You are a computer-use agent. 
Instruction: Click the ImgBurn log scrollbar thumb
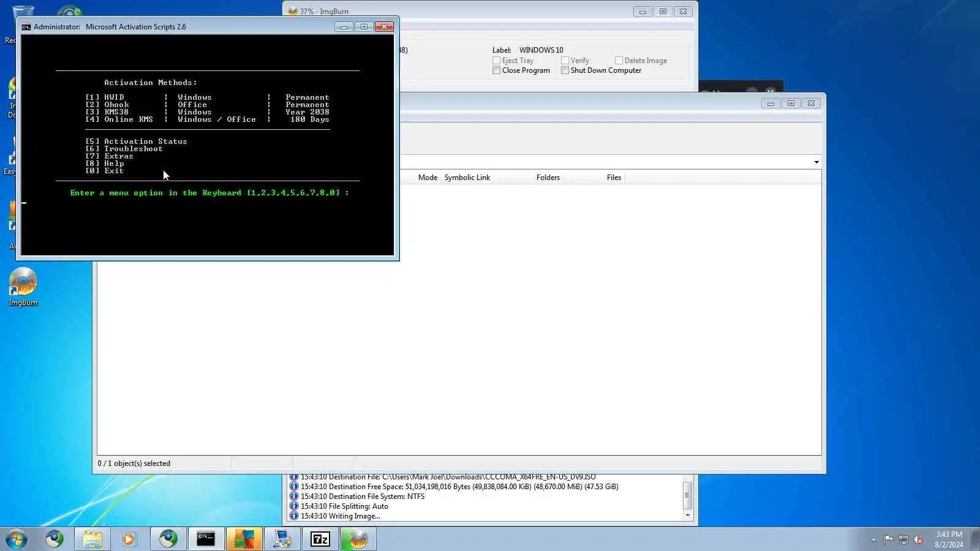click(687, 495)
